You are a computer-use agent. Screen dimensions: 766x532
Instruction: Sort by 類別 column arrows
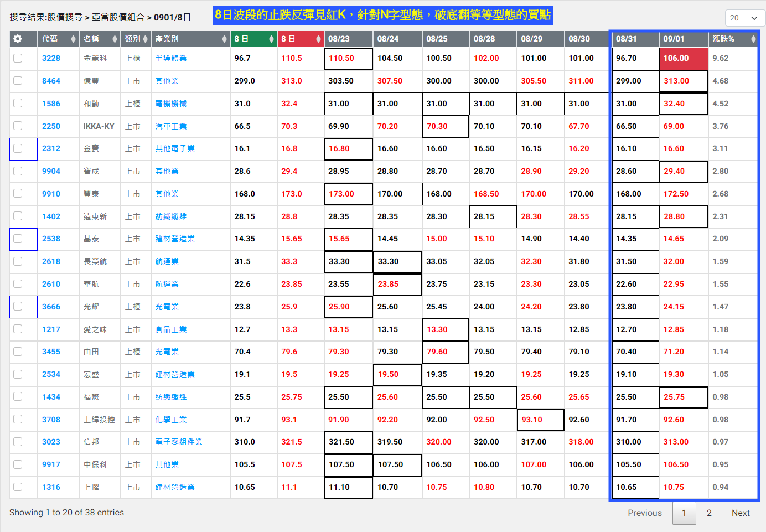click(x=145, y=39)
